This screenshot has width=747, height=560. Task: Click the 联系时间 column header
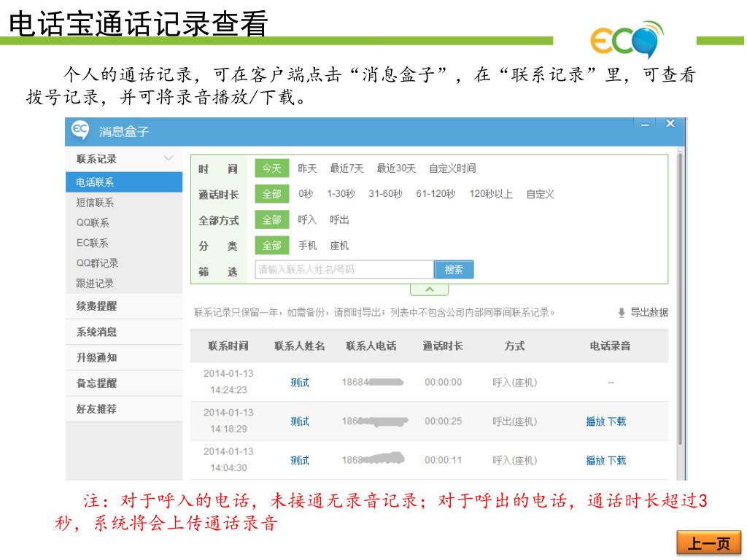coord(228,346)
